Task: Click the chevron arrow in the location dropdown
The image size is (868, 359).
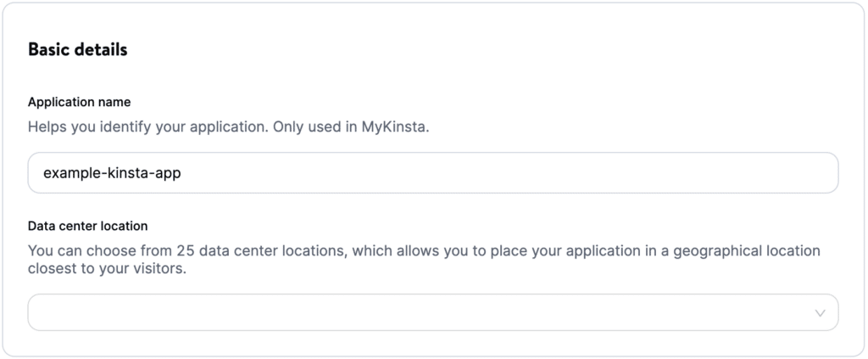Action: (820, 312)
